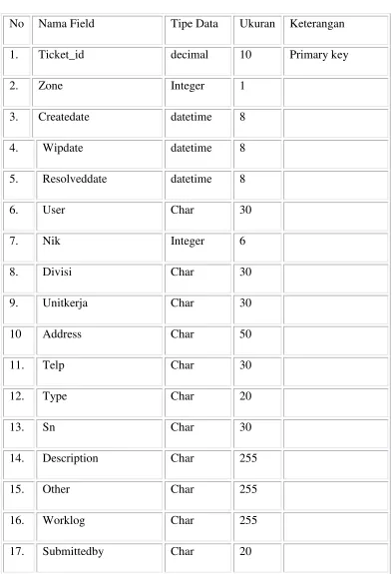Click the Createdate field cell
This screenshot has height=574, width=392.
(x=97, y=123)
